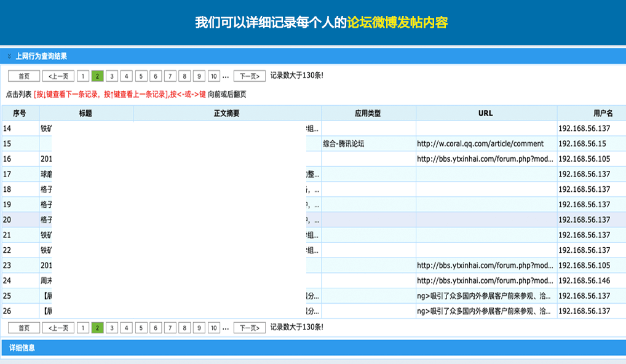Select row number 26
Screen dimensions: 626x364
click(7, 311)
